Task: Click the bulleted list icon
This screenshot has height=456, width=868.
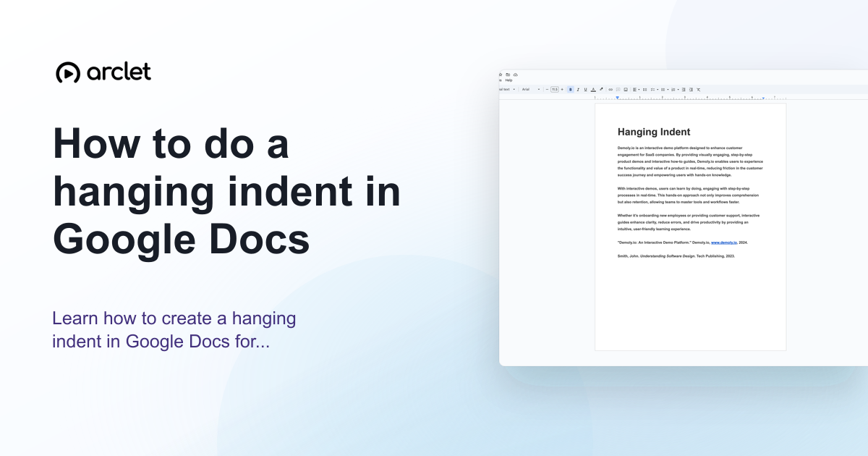Action: tap(663, 89)
